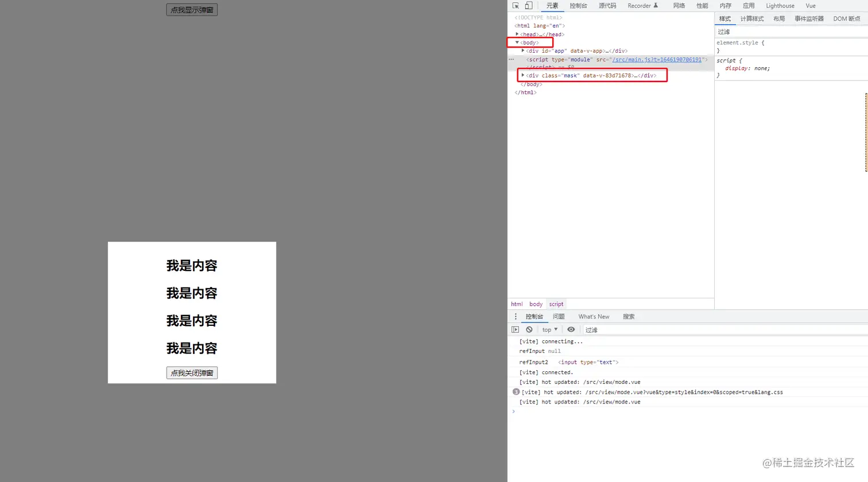This screenshot has width=868, height=482.
Task: Open the DOM 断点 tab
Action: pos(847,19)
